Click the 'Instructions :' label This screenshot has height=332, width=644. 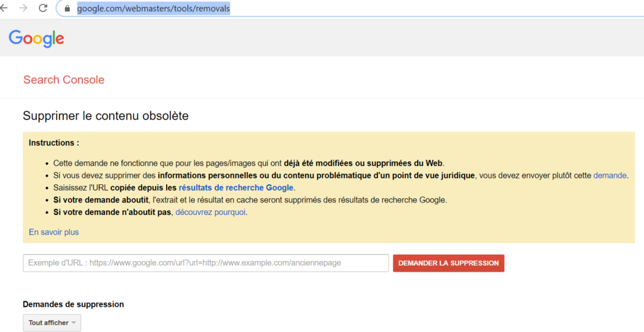click(54, 143)
